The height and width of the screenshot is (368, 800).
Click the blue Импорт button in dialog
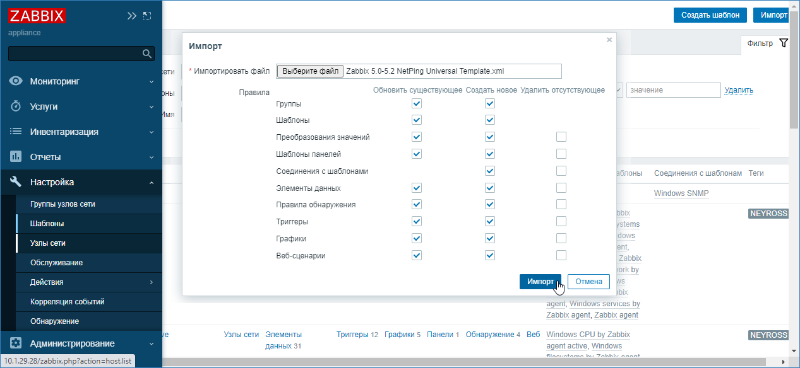click(x=540, y=281)
